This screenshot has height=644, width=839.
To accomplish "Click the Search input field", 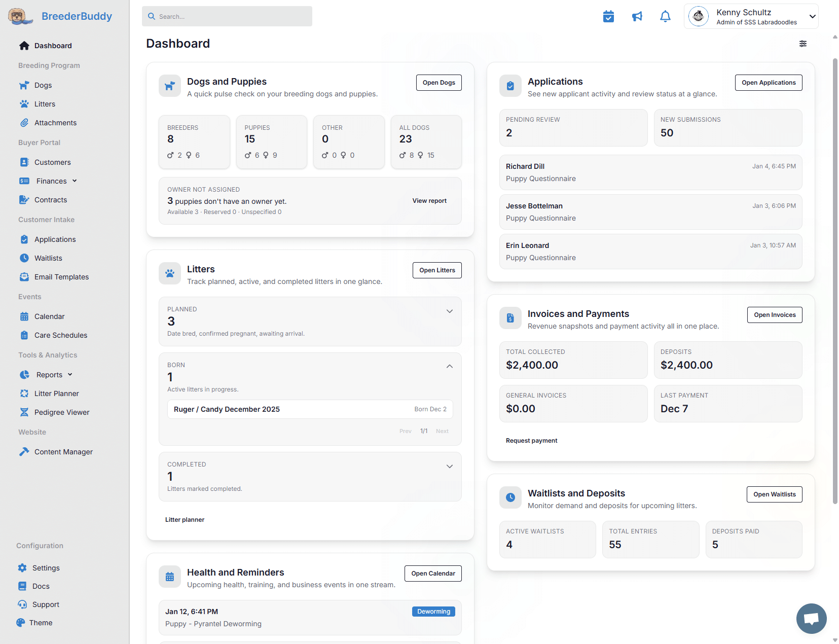I will coord(227,17).
